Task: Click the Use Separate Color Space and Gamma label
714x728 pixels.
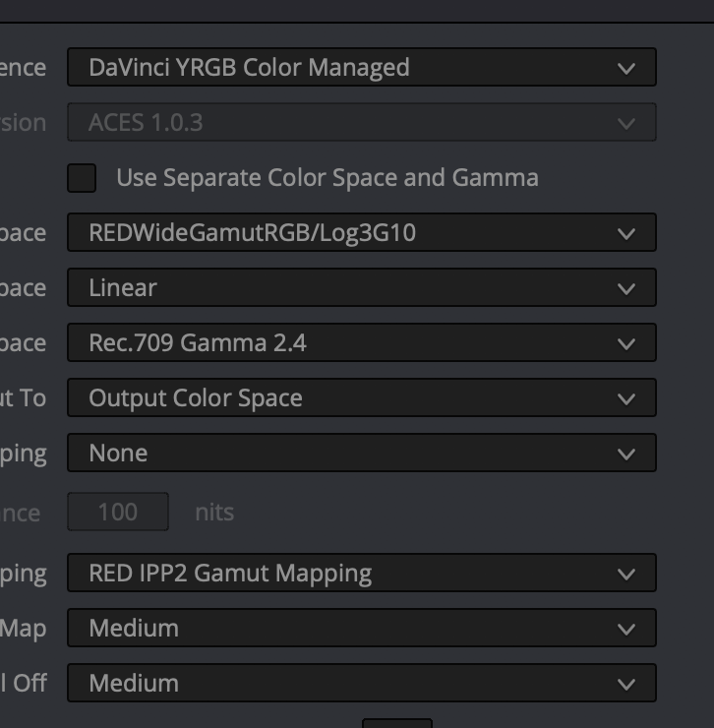Action: point(327,178)
